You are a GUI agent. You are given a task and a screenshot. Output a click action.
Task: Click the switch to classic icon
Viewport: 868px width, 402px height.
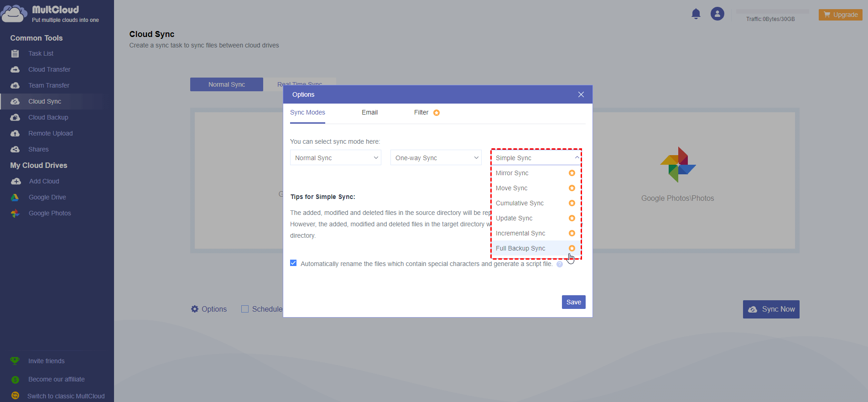pyautogui.click(x=15, y=396)
